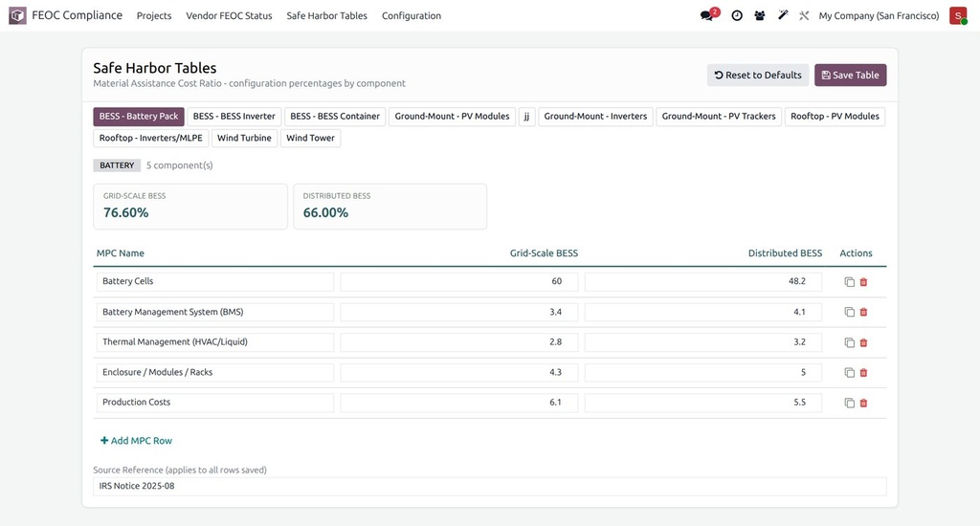980x526 pixels.
Task: Select the jj tab
Action: [x=527, y=116]
